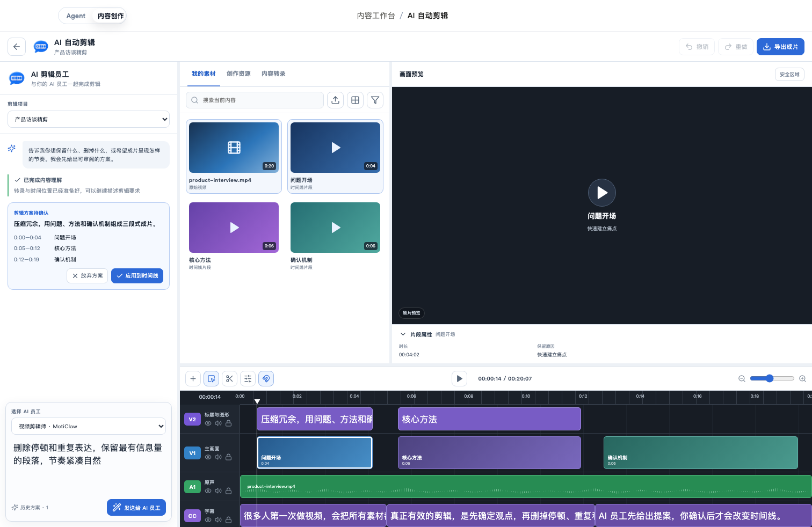Upload media with the upload icon

(336, 100)
